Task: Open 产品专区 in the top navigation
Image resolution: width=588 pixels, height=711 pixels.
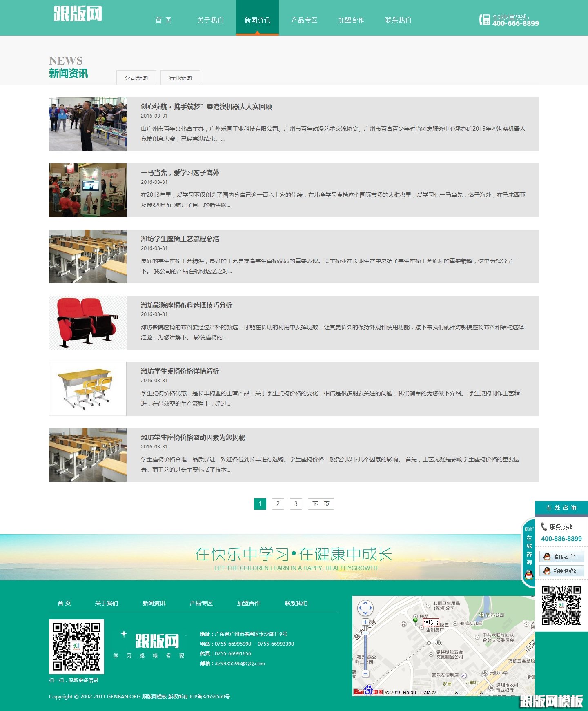Action: click(x=304, y=20)
